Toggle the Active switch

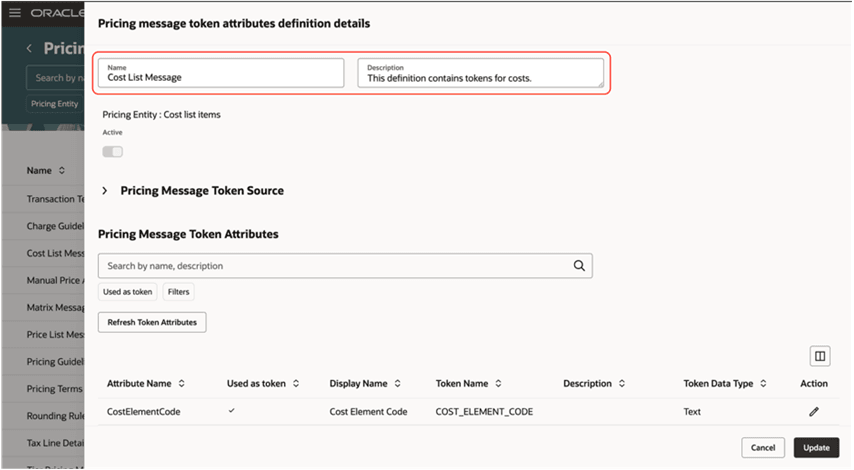click(x=113, y=151)
